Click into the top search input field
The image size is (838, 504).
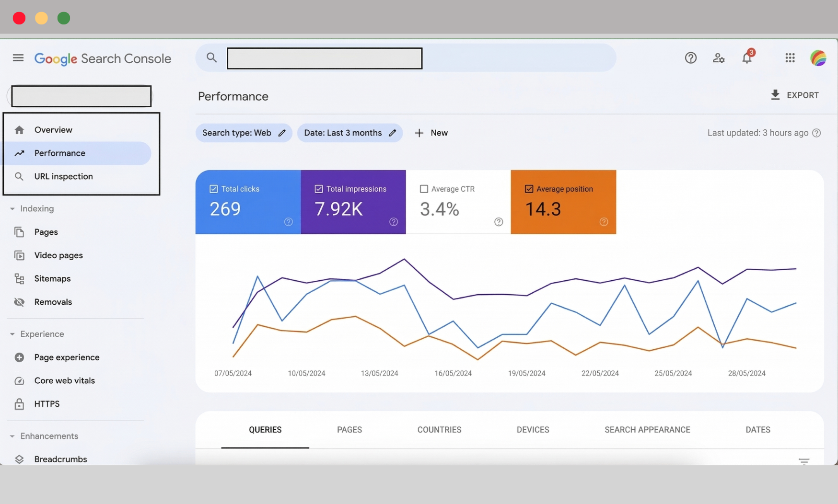pos(324,58)
